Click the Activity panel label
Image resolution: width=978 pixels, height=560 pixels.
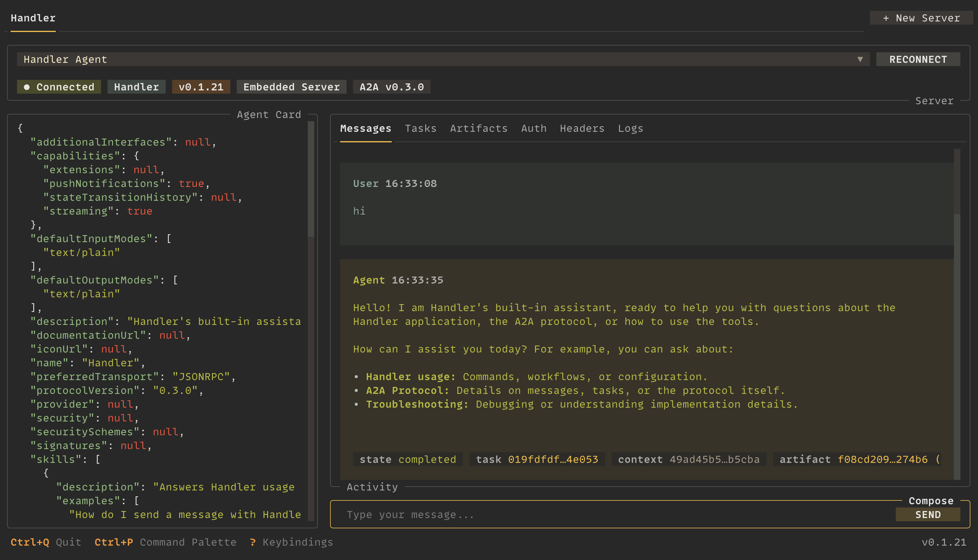click(x=372, y=487)
